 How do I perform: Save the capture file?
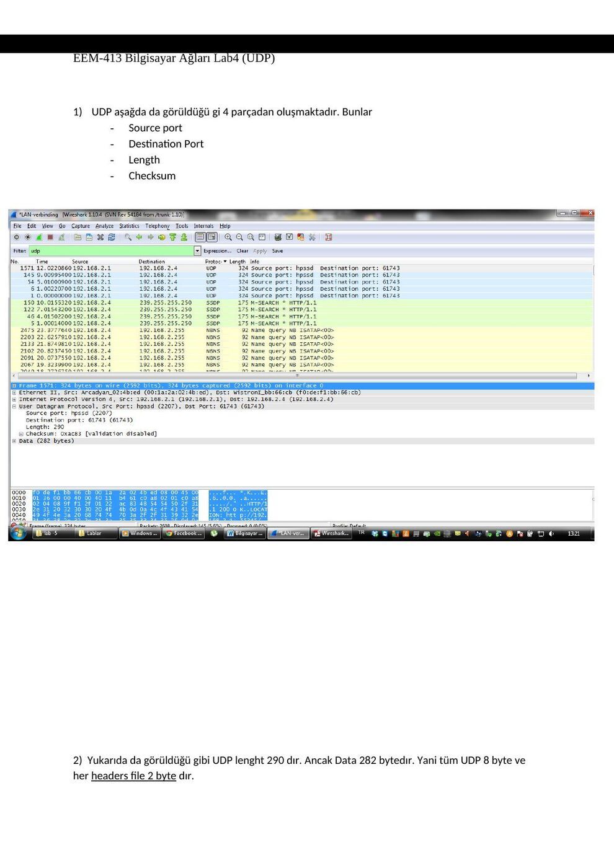(x=89, y=237)
